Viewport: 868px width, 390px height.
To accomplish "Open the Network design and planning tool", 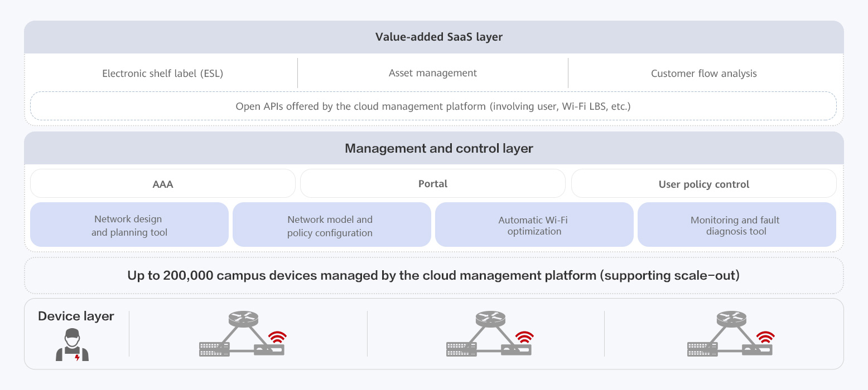I will click(x=129, y=225).
